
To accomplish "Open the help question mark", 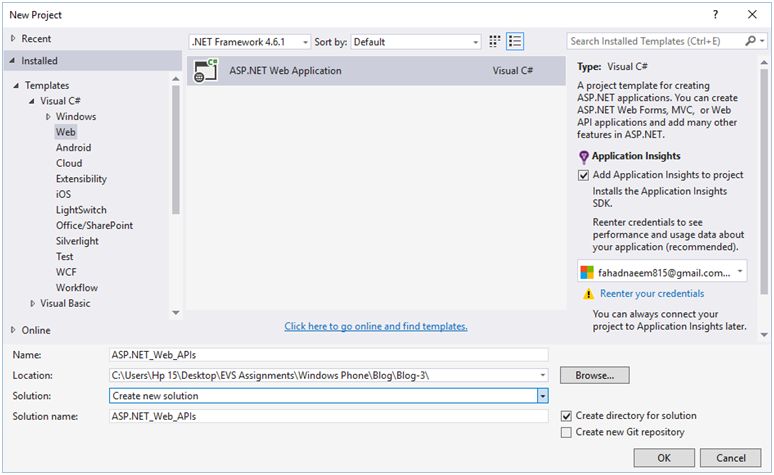I will [x=715, y=15].
